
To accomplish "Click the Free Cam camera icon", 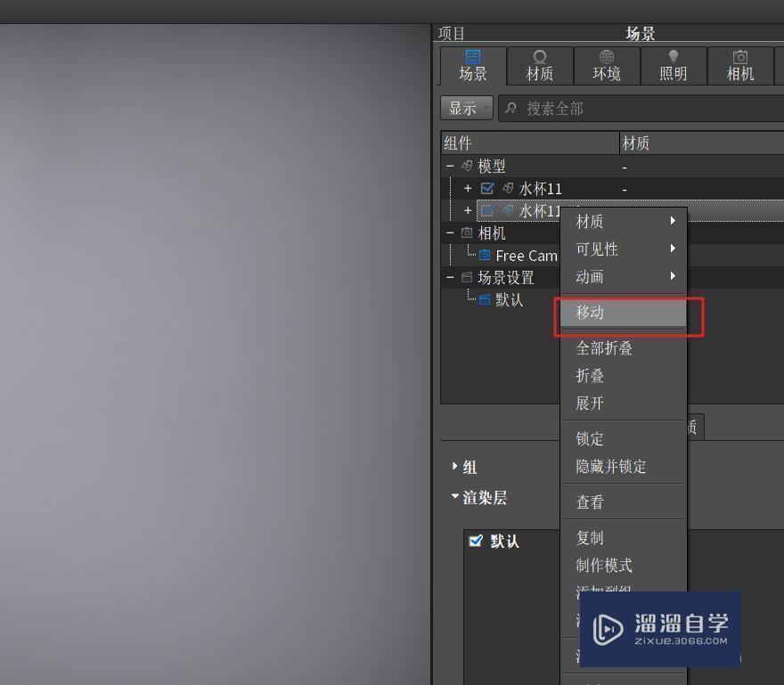I will click(x=484, y=256).
